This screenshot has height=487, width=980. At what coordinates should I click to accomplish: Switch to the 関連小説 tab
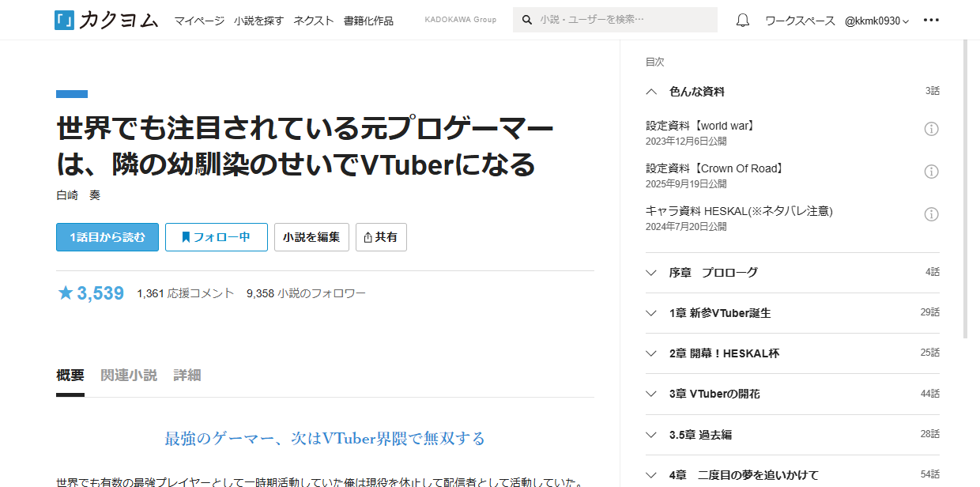pos(129,376)
